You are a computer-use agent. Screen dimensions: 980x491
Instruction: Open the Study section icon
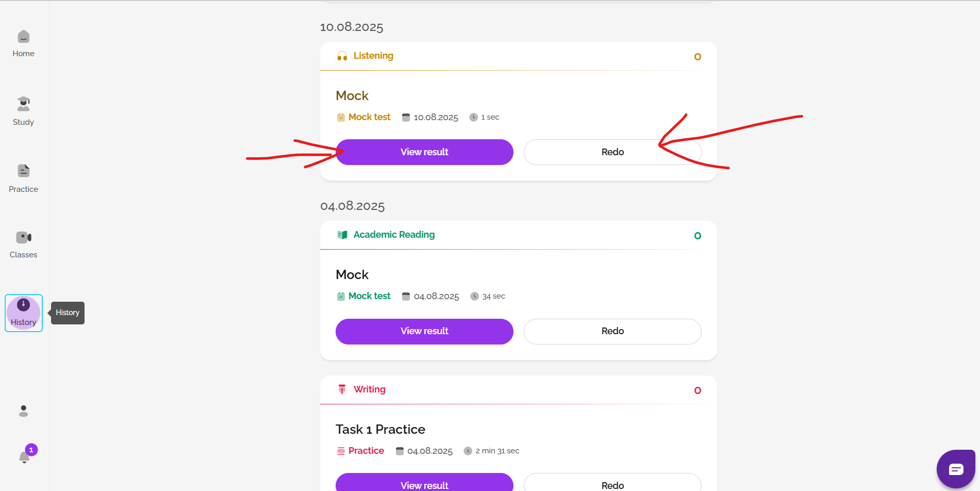(23, 104)
